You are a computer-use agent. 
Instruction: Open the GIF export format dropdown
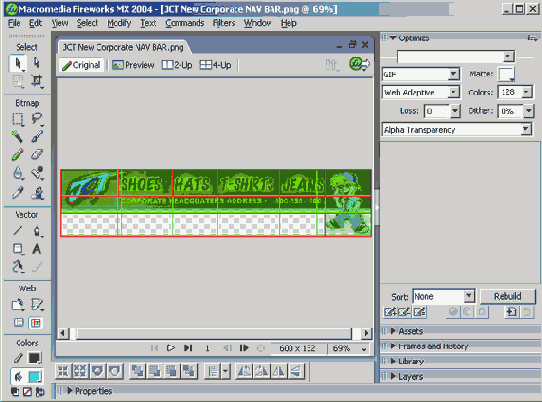(x=421, y=74)
